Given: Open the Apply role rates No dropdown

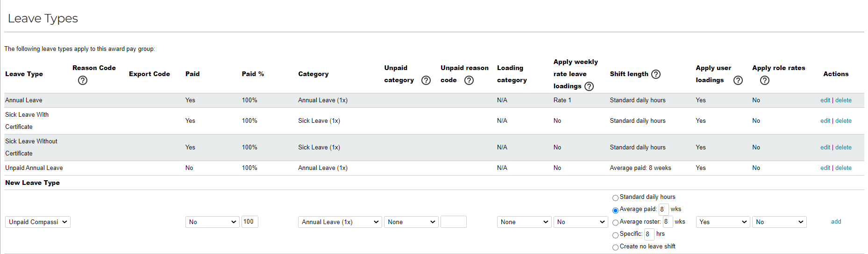Looking at the screenshot, I should pyautogui.click(x=779, y=222).
